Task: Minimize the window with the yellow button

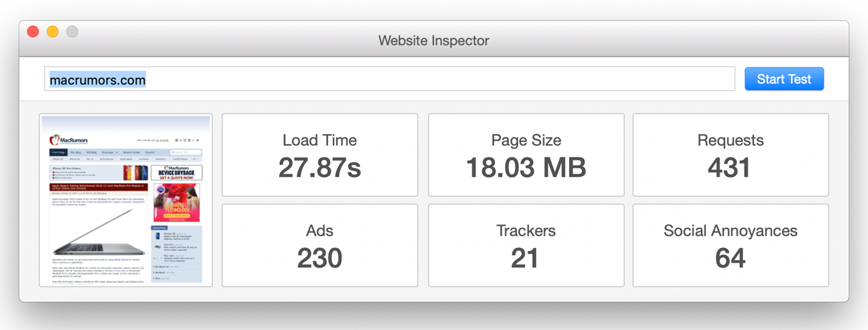Action: click(x=52, y=31)
